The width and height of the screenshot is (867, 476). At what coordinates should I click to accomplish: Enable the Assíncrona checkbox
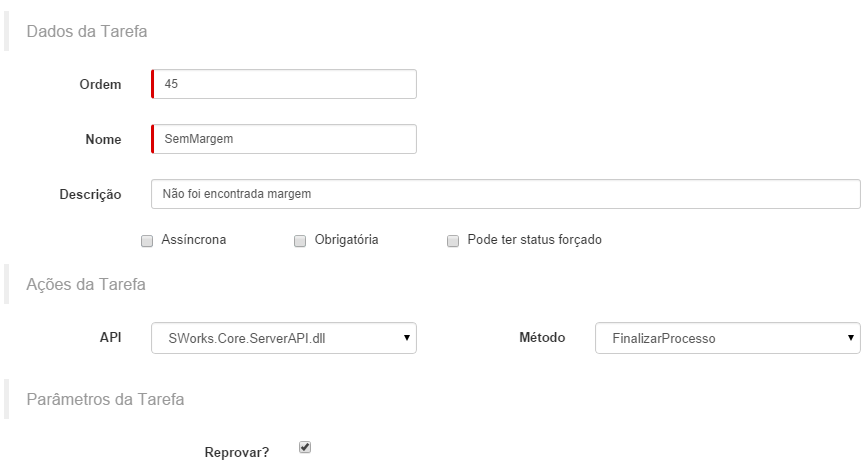(147, 241)
